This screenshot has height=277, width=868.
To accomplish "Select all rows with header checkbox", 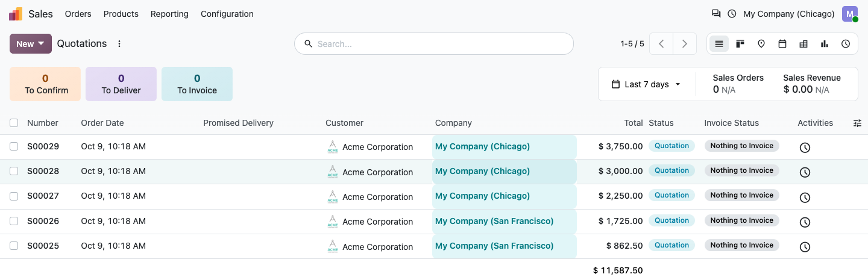I will [x=14, y=123].
